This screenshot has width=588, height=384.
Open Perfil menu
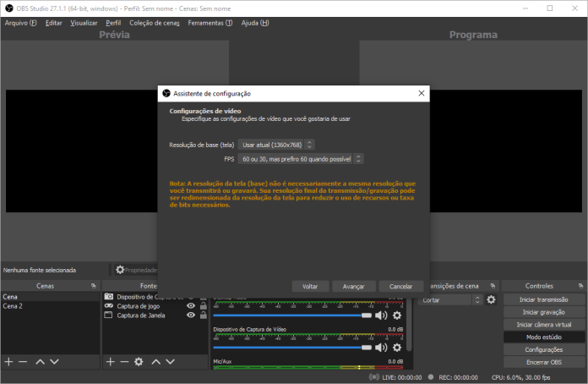(113, 23)
